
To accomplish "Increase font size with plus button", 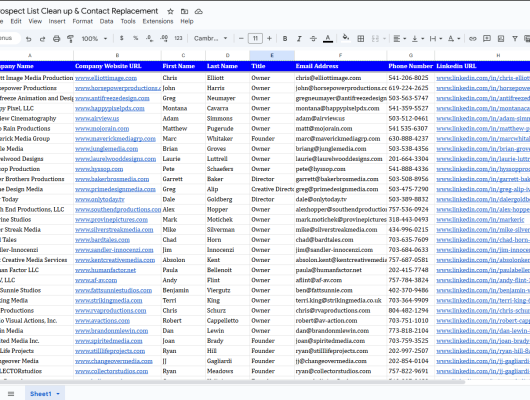I will click(x=269, y=39).
